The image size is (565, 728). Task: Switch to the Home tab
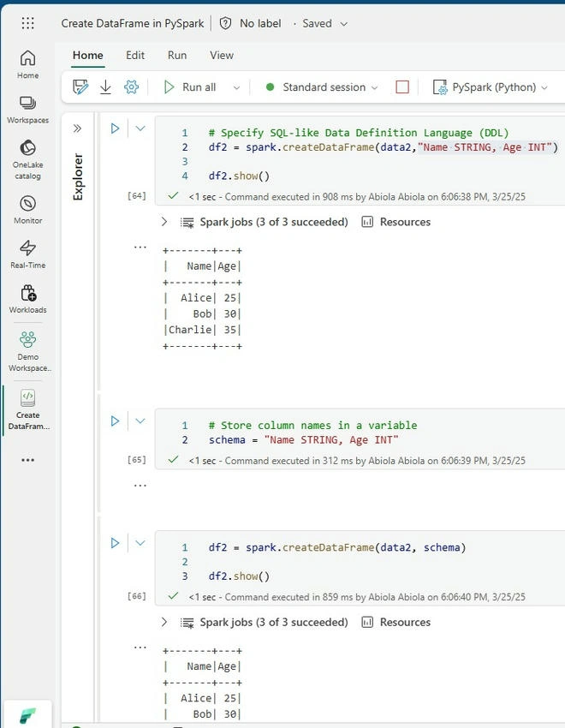tap(87, 56)
